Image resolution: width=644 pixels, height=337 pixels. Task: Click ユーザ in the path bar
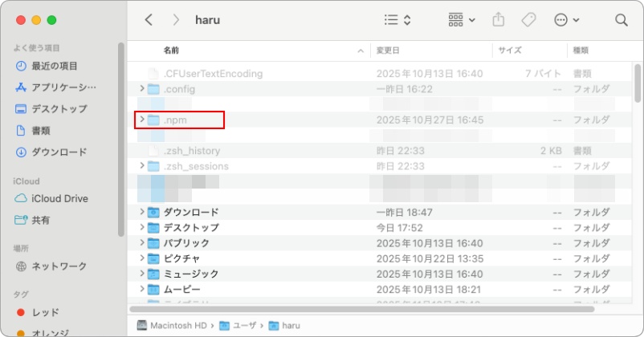tap(243, 326)
